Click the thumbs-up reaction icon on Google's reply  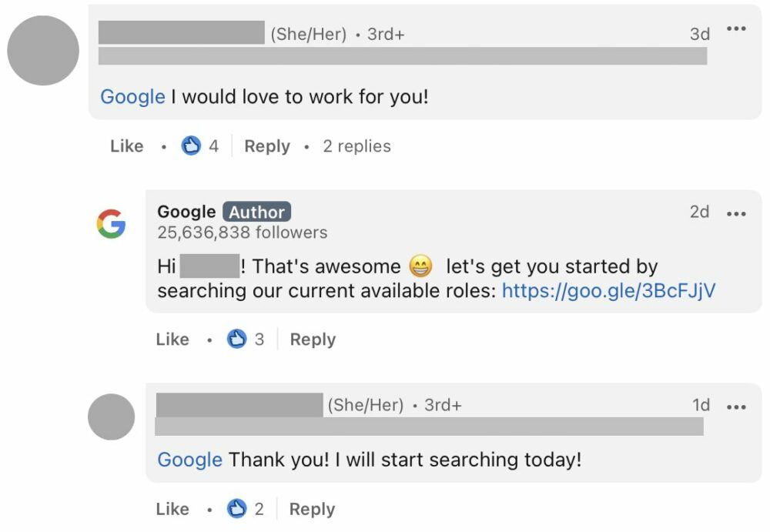[237, 339]
